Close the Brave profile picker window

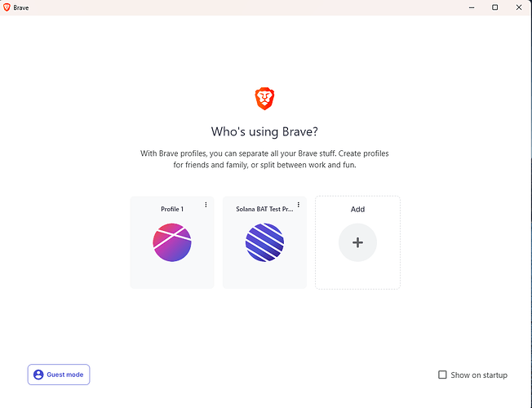pyautogui.click(x=517, y=7)
